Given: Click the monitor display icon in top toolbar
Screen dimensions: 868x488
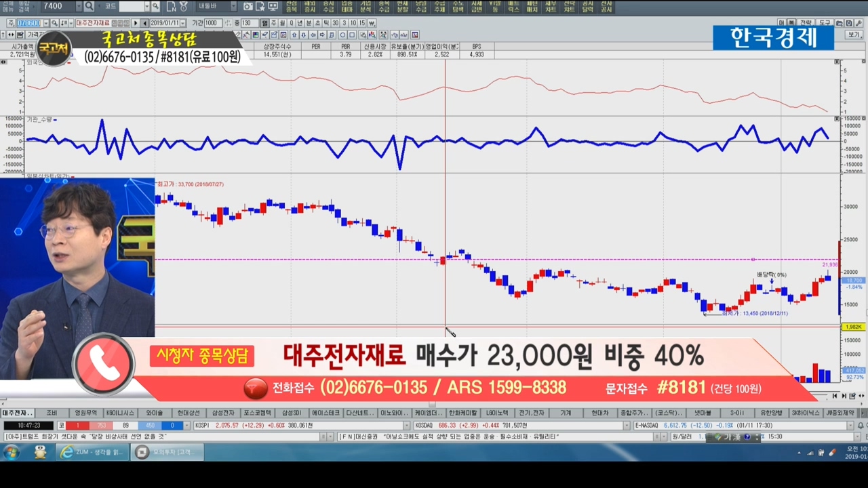Looking at the screenshot, I should (273, 7).
